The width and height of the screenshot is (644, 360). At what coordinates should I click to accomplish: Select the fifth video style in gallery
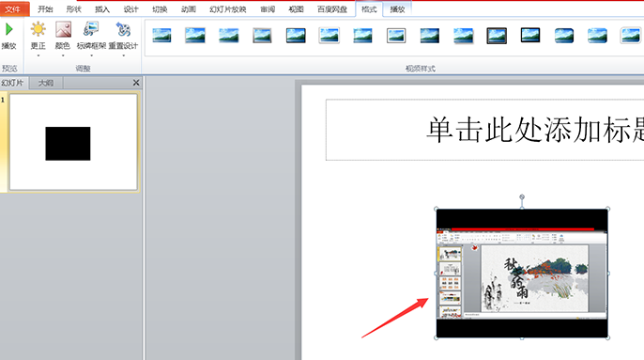[x=296, y=36]
